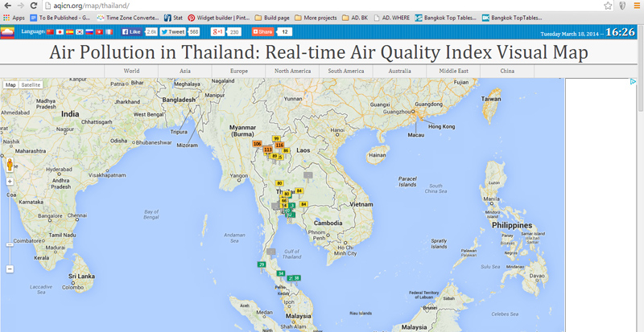Click the map zoom slider handle

tap(10, 244)
